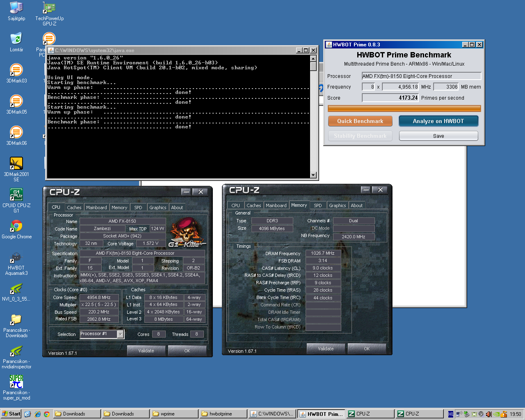Open CPUID CPU-Z G1 desktop icon
The width and height of the screenshot is (525, 420).
(x=16, y=201)
